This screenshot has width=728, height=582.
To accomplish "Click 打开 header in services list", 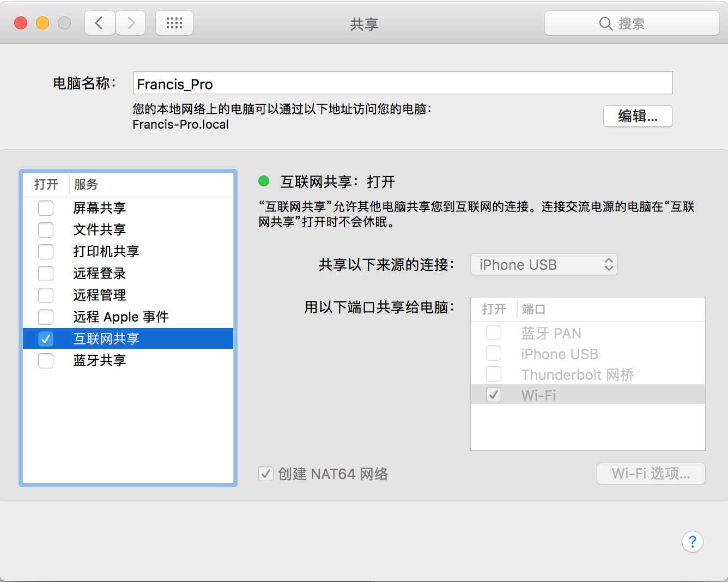I will click(x=46, y=184).
